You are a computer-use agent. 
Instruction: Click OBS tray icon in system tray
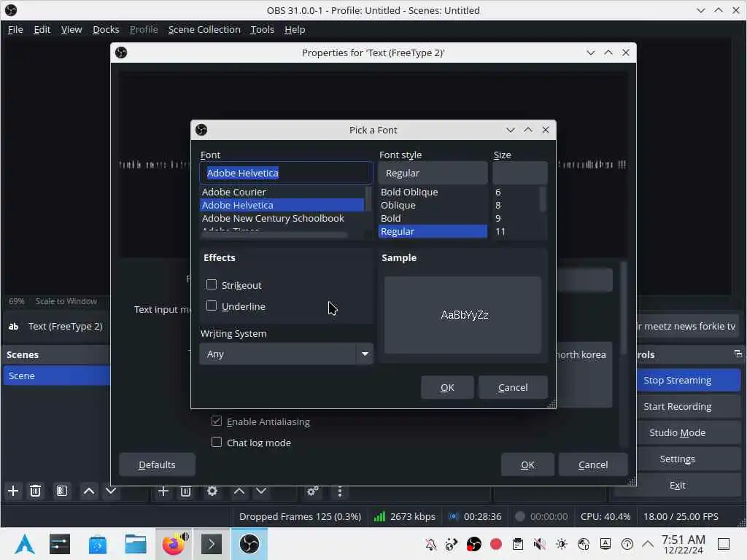pos(473,544)
